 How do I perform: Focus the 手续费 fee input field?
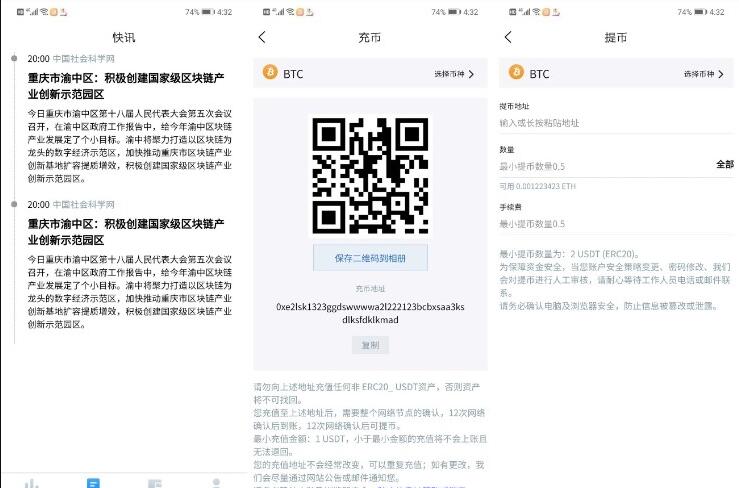[616, 224]
